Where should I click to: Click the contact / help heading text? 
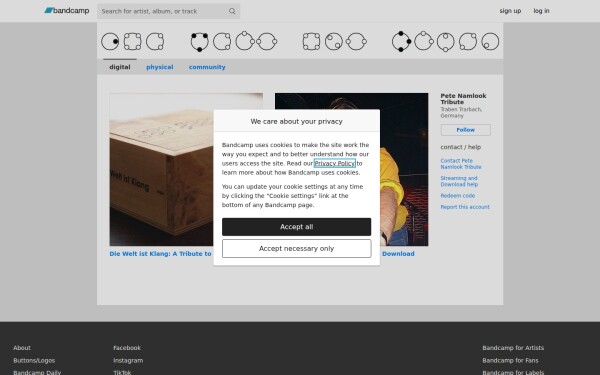click(460, 147)
